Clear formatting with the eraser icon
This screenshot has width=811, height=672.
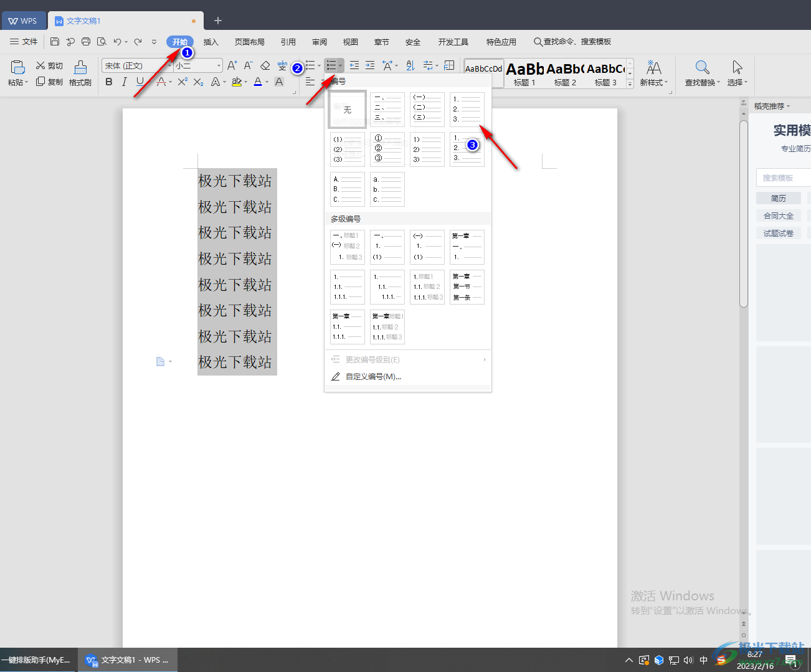265,65
